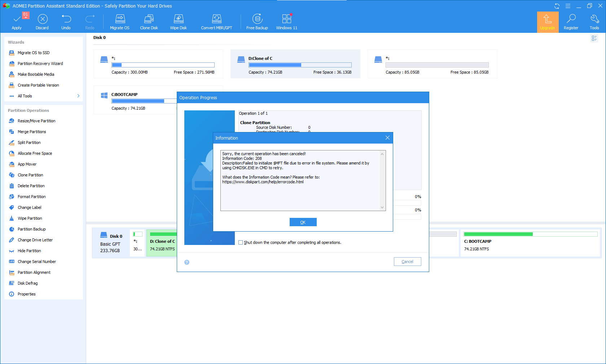Image resolution: width=606 pixels, height=364 pixels.
Task: Click the Windows 11 checker icon
Action: tap(287, 19)
